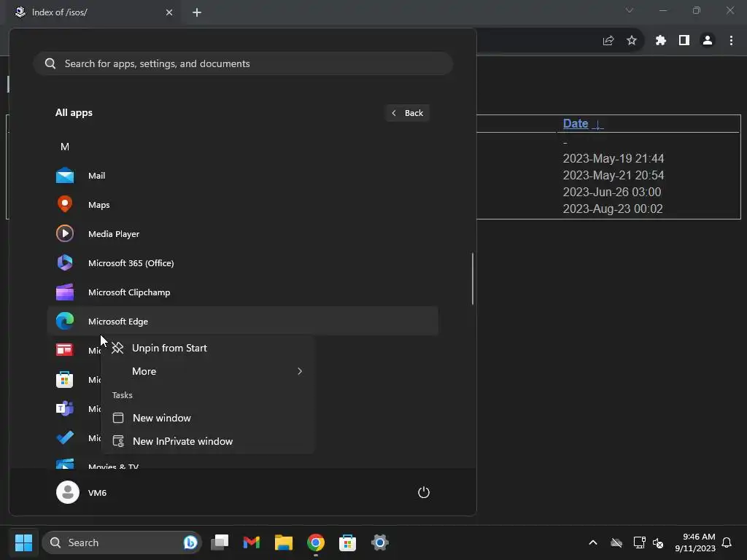The width and height of the screenshot is (747, 560).
Task: Click the Start menu search field
Action: tap(243, 63)
